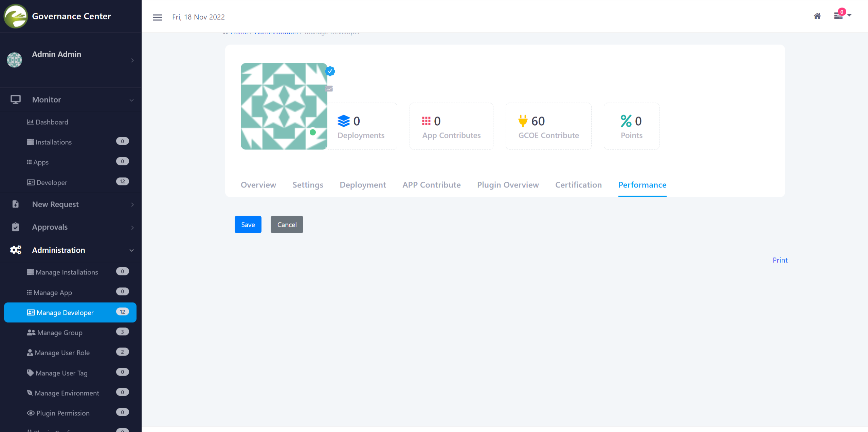Click the hamburger menu icon
Screen dimensions: 868x432
point(157,17)
